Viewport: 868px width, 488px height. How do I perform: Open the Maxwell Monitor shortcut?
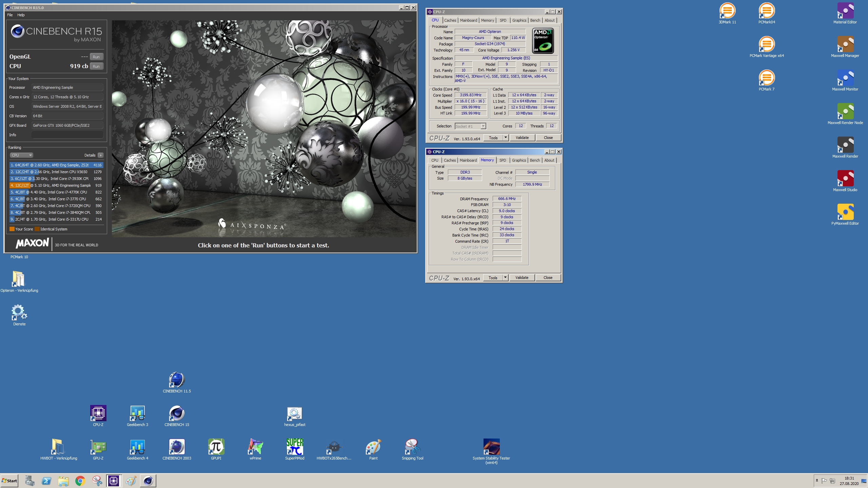coord(845,80)
